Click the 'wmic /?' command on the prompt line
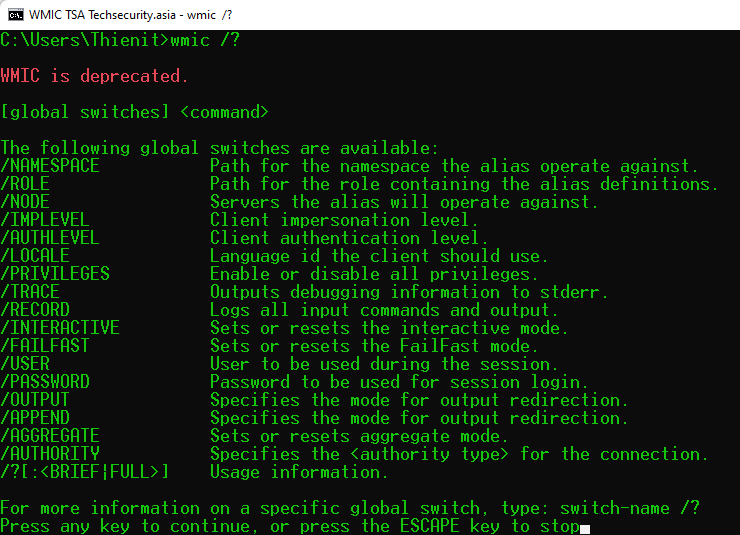Screen dimensions: 740x535 (205, 40)
